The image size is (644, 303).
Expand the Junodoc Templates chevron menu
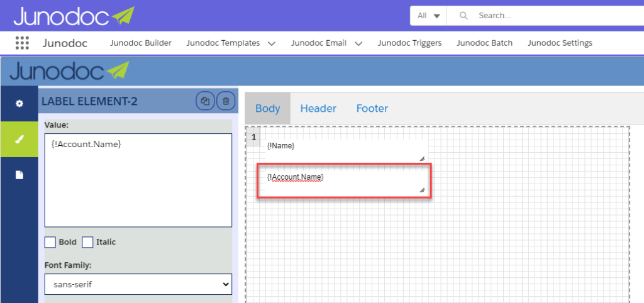[271, 43]
